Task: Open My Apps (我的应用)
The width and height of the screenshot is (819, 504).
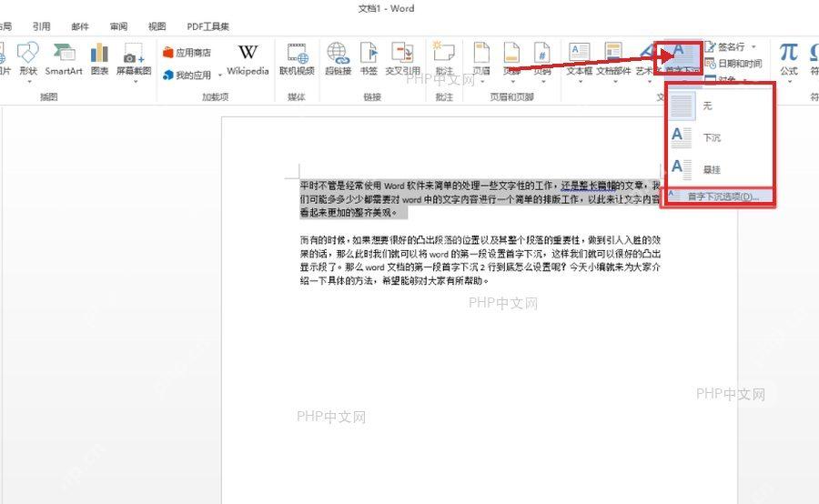Action: tap(187, 76)
